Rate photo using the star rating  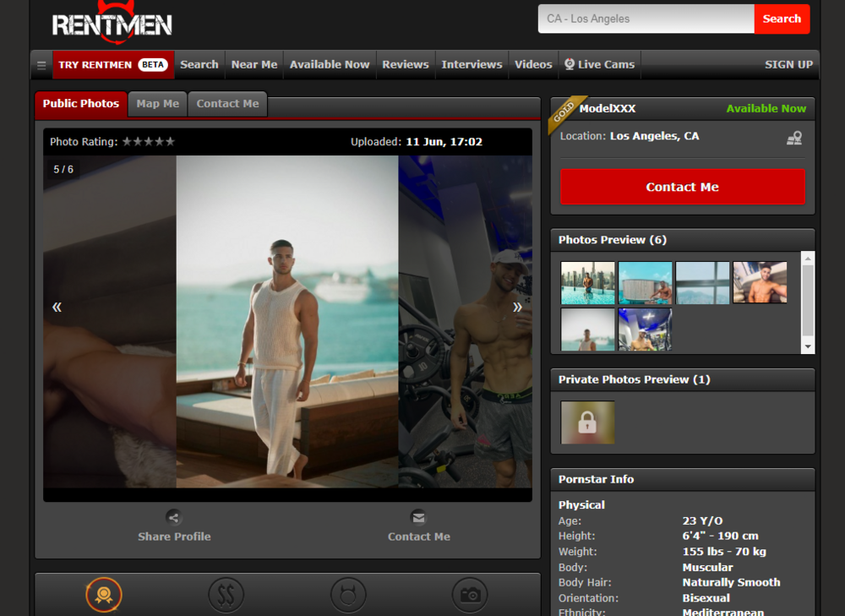pos(149,142)
